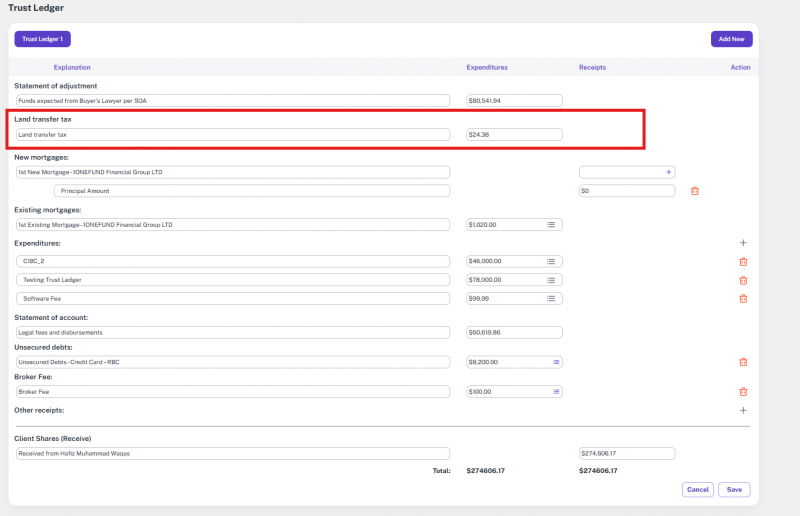Remove the Software Fee row
This screenshot has width=800, height=516.
(x=742, y=298)
